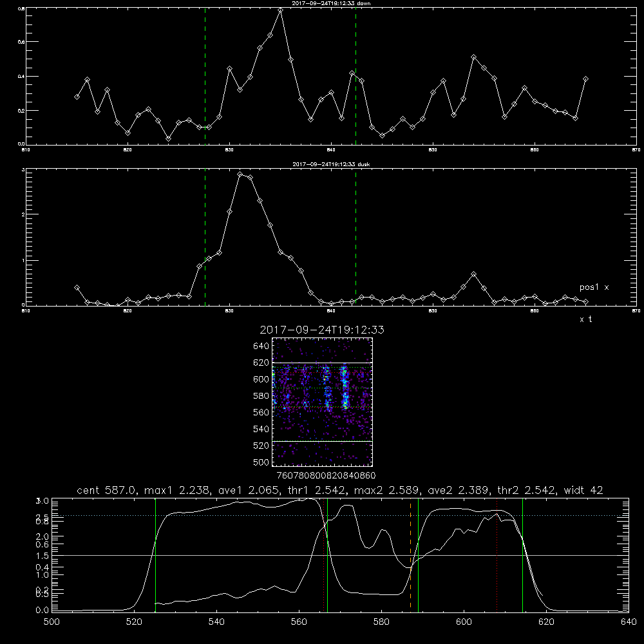Image resolution: width=644 pixels, height=644 pixels.
Task: Click the 'x t' label
Action: pos(585,319)
